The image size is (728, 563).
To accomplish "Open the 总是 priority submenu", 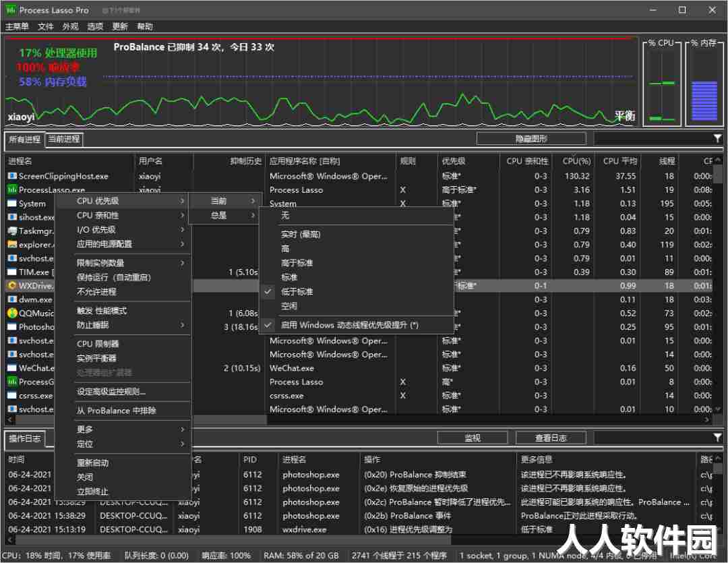I will [223, 215].
